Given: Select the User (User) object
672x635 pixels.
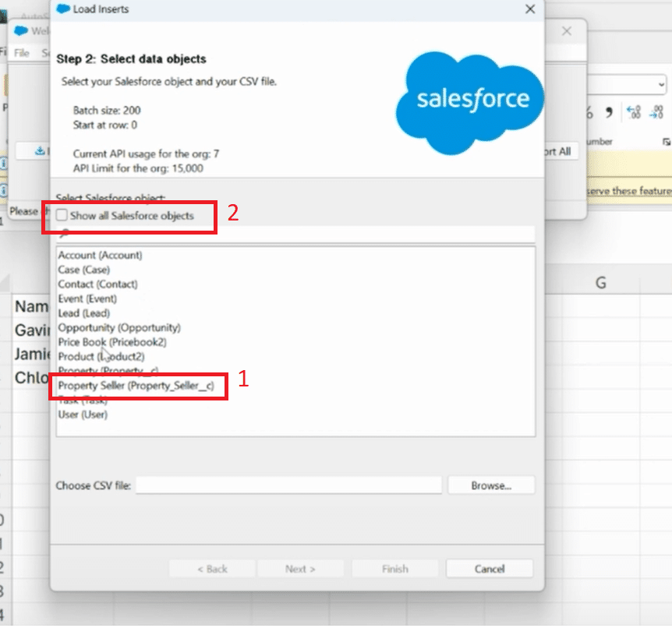Looking at the screenshot, I should point(83,415).
